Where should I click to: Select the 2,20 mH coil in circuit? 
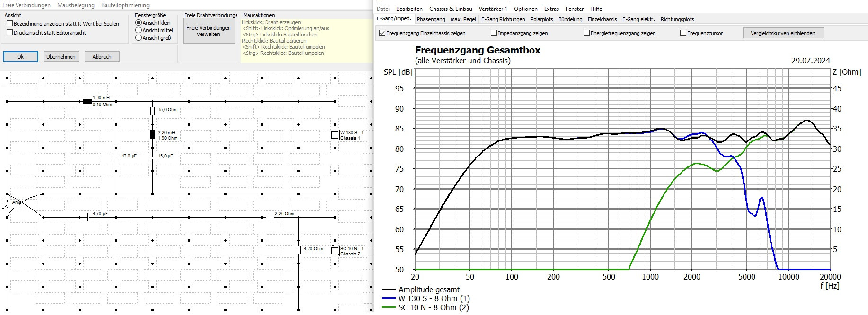pos(152,134)
